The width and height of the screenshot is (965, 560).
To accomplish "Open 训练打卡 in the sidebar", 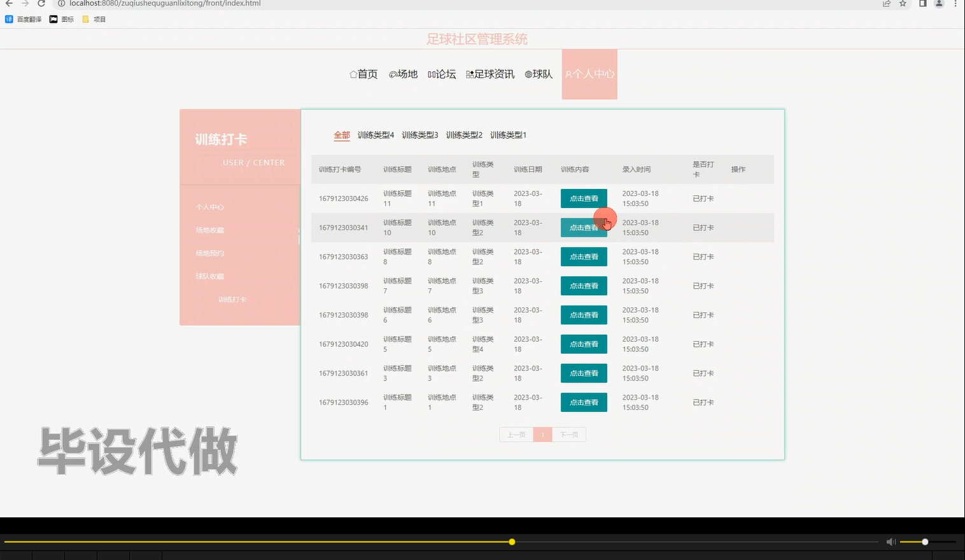I will pyautogui.click(x=232, y=299).
